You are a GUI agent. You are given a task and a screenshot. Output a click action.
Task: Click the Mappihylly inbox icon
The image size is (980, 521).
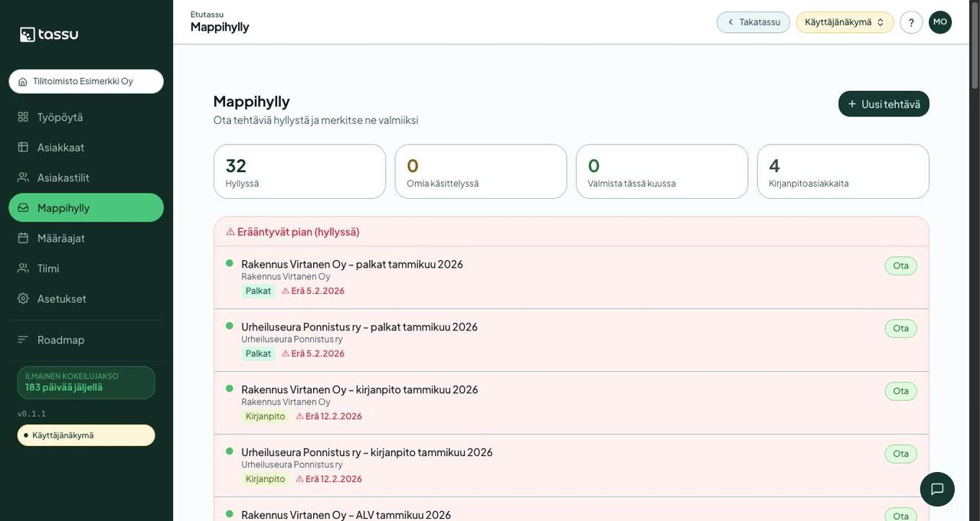(x=23, y=207)
